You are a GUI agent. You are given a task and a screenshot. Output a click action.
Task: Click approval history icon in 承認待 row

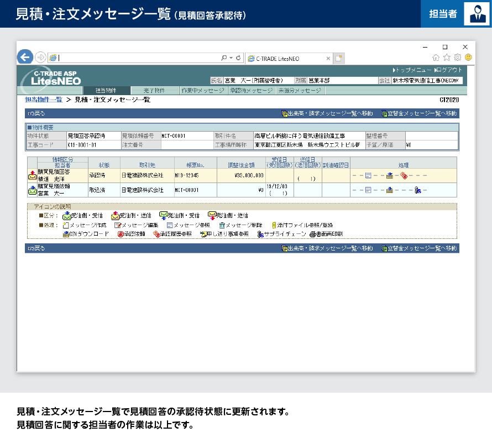coord(404,175)
